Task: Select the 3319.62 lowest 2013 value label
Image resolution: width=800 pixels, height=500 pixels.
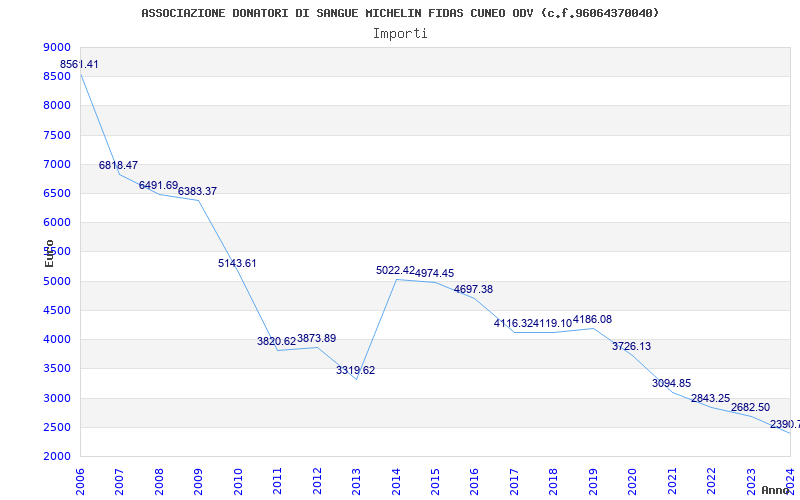Action: coord(355,371)
